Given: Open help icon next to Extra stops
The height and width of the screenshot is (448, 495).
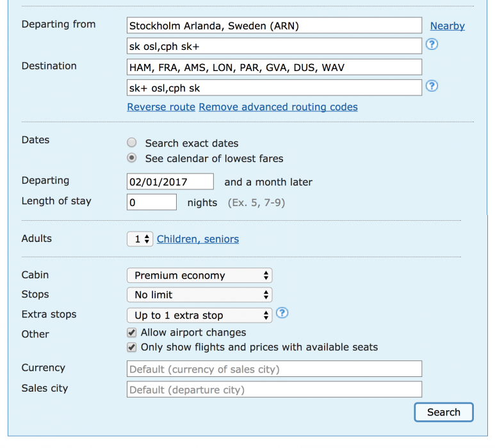Looking at the screenshot, I should 282,314.
